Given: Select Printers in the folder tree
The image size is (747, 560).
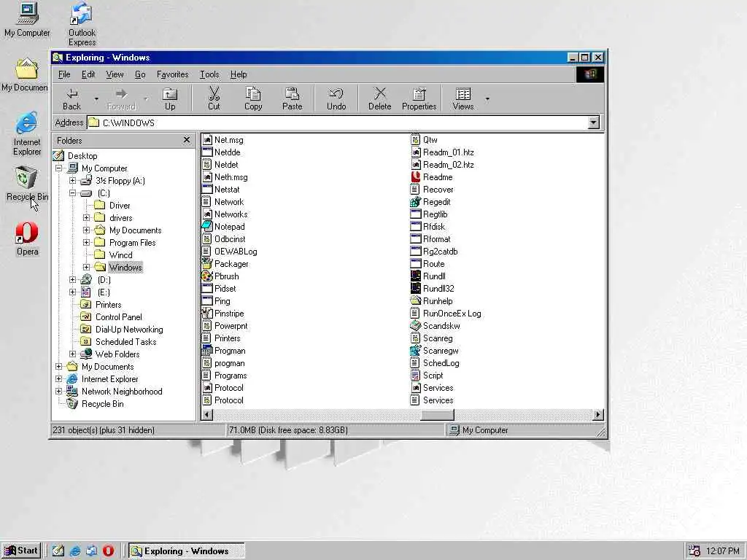Looking at the screenshot, I should pos(108,304).
